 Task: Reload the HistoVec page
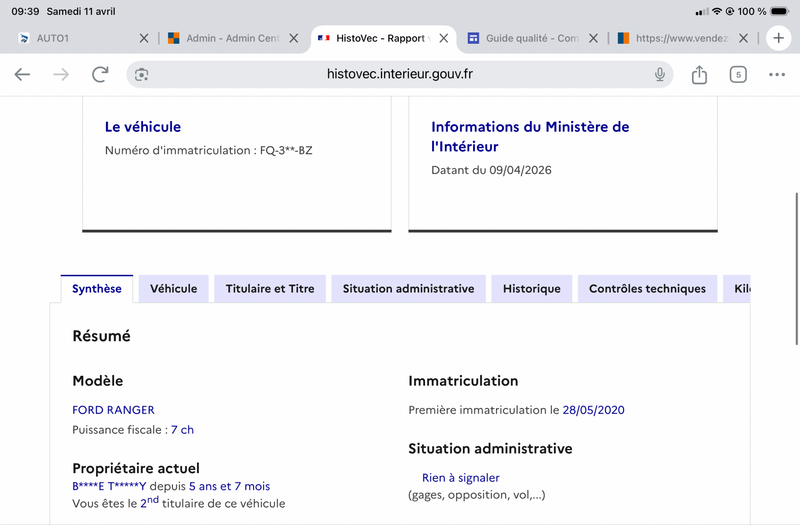(100, 74)
